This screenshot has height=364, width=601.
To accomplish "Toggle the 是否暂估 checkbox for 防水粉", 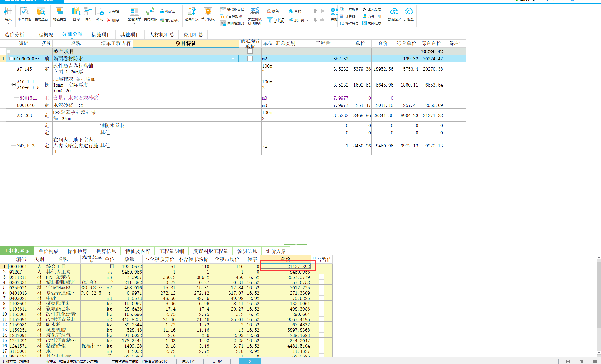I will coord(321,325).
